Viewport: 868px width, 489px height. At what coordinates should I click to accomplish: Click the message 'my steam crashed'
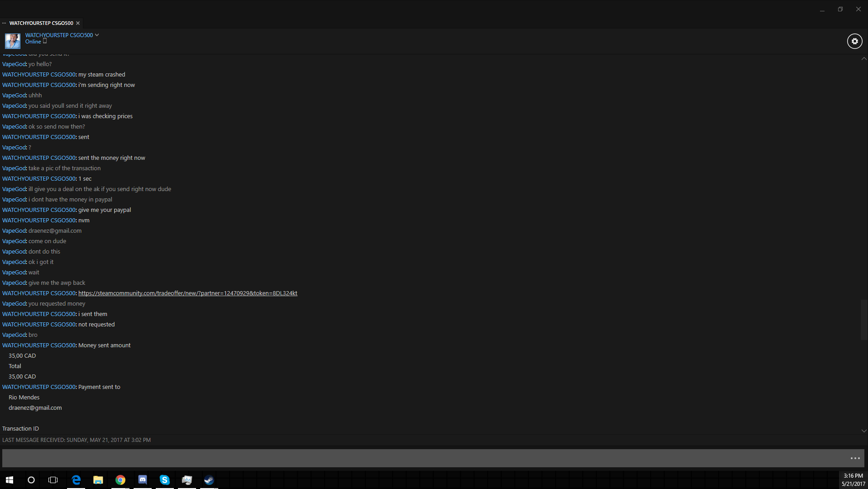pos(102,75)
